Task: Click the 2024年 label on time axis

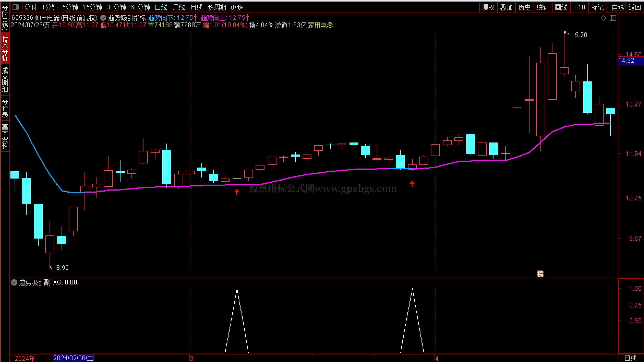Action: coord(25,358)
